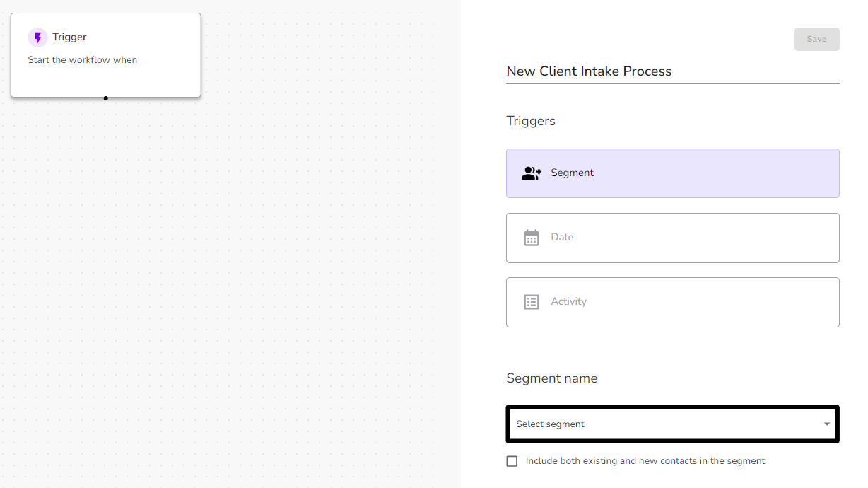Click the purple lightning Trigger icon

tap(37, 37)
